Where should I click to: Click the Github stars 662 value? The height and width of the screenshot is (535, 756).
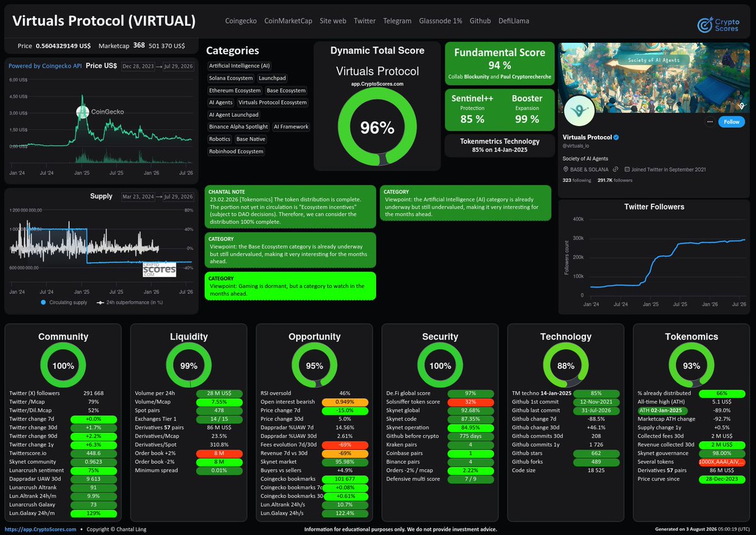click(x=596, y=452)
